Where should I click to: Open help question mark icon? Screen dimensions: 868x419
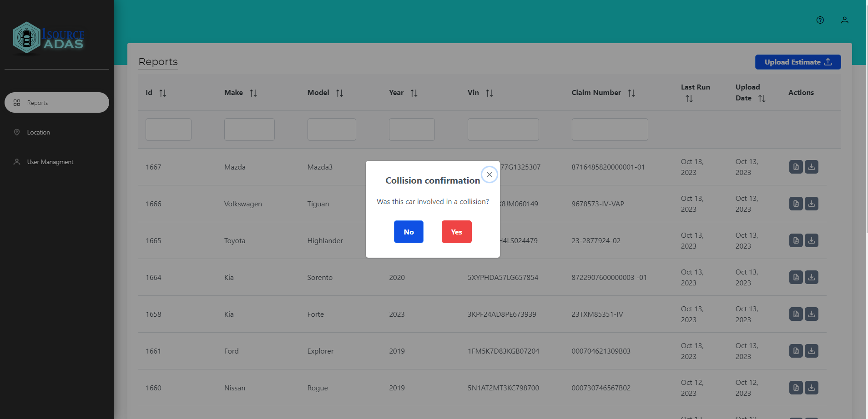pyautogui.click(x=820, y=20)
